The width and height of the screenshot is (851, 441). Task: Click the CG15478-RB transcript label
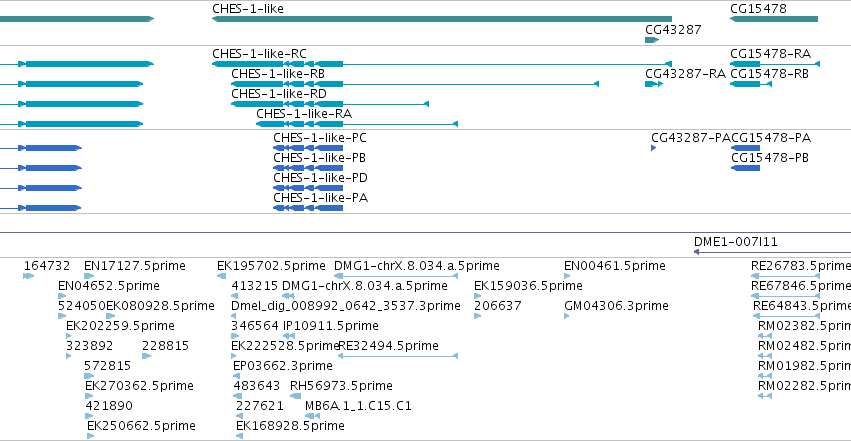coord(770,74)
